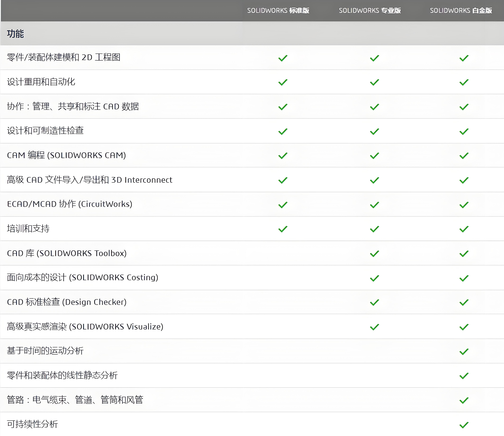Screen dimensions: 504x436
Task: Click 专业版 checkmark for 零件/装配体建模
Action: [374, 58]
